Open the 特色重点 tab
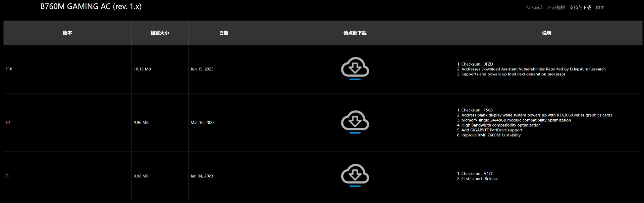The image size is (644, 203). click(x=535, y=7)
